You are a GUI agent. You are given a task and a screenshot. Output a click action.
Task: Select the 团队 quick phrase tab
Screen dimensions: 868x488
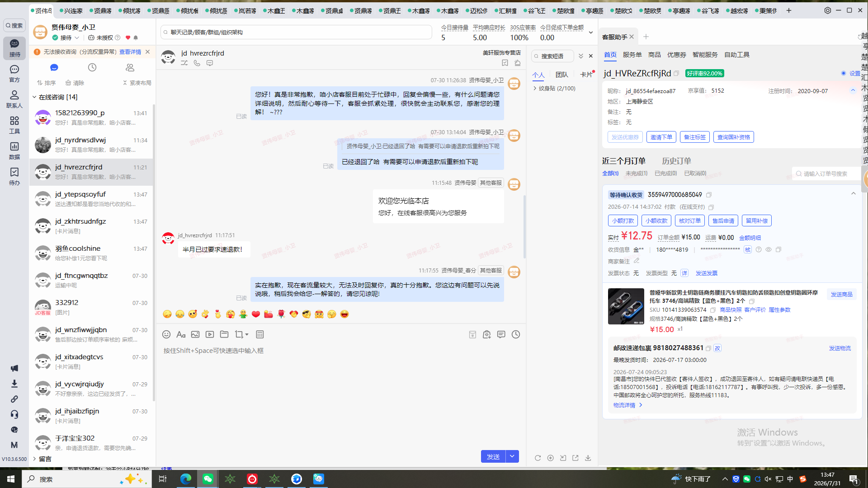click(x=561, y=75)
